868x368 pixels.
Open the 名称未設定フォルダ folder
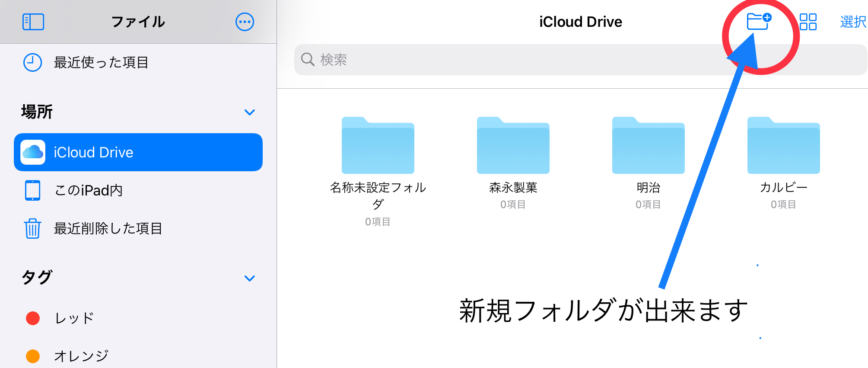[x=378, y=145]
